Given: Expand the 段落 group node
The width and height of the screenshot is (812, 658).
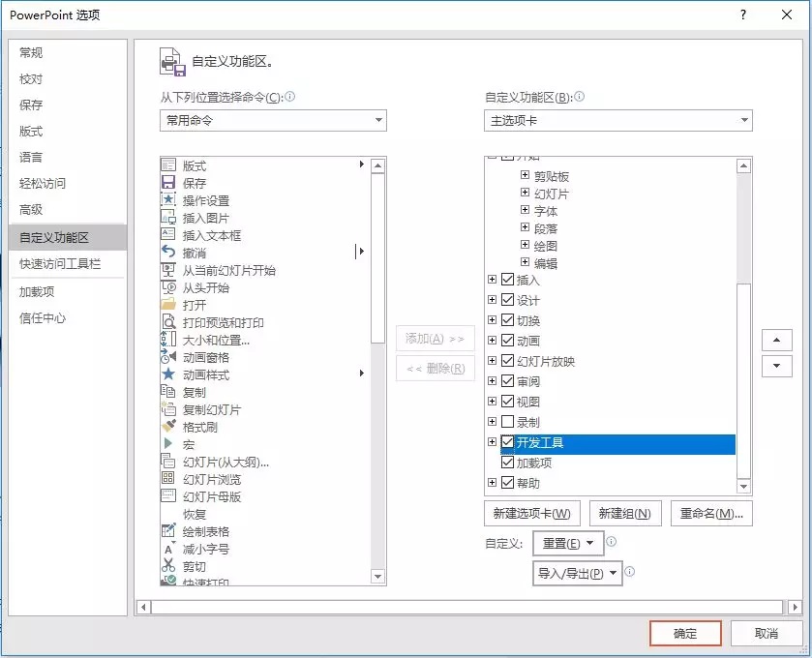Looking at the screenshot, I should click(525, 227).
